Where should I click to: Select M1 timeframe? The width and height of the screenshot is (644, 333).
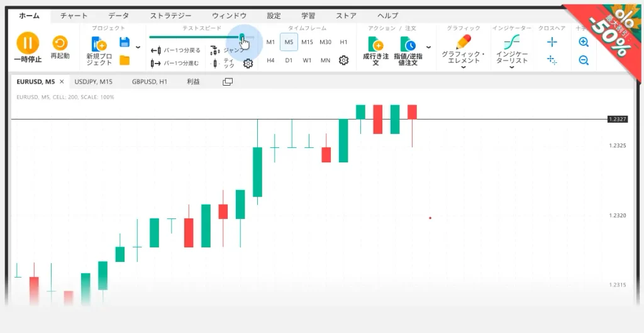point(270,42)
